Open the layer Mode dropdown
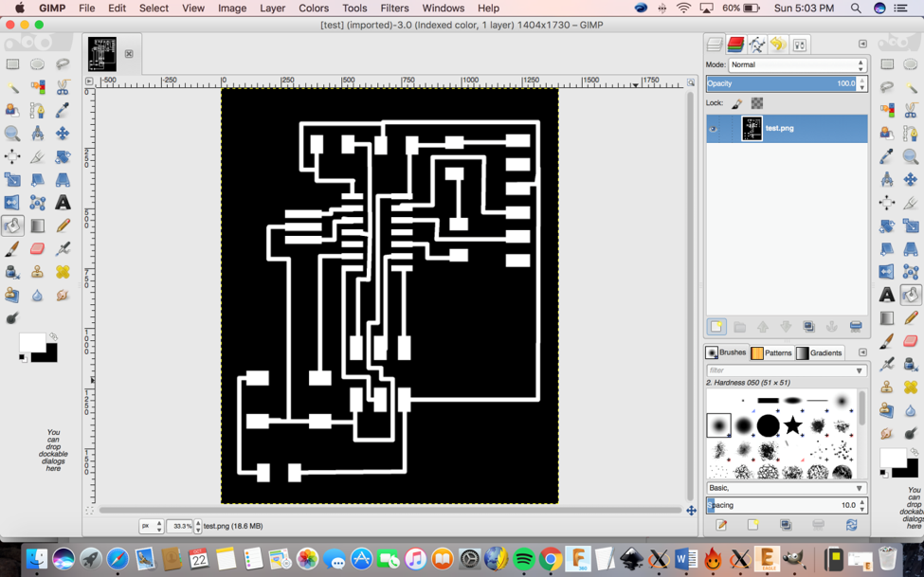The width and height of the screenshot is (924, 577). click(x=797, y=65)
